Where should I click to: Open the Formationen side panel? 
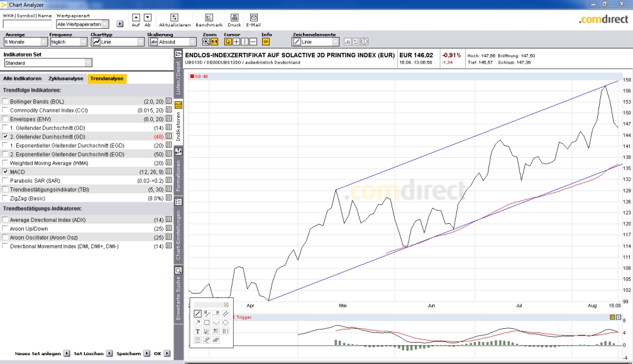coord(178,172)
